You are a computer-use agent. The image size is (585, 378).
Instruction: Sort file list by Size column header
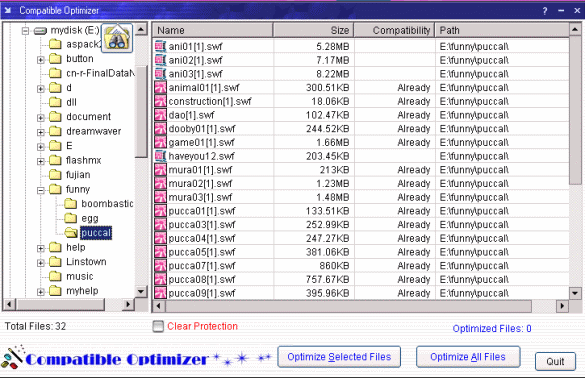tap(313, 30)
